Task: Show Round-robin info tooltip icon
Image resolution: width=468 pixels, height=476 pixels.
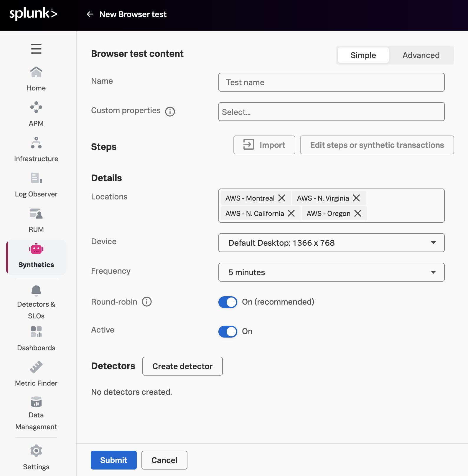Action: (147, 302)
